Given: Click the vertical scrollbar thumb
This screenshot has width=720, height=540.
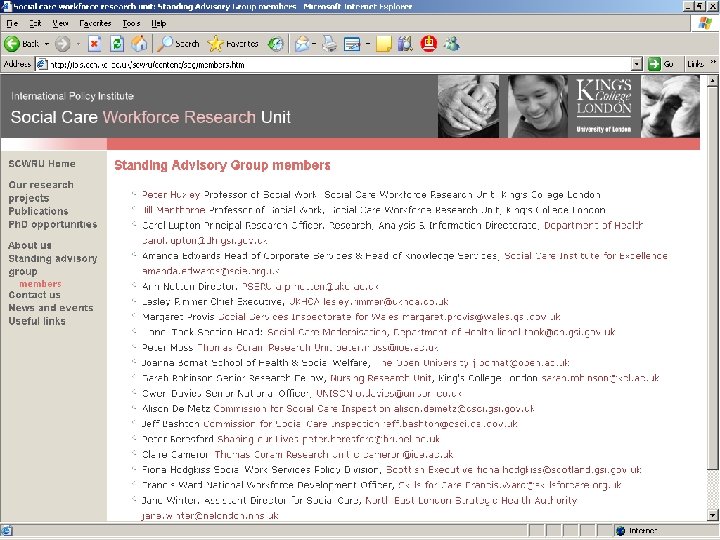Looking at the screenshot, I should (x=712, y=278).
